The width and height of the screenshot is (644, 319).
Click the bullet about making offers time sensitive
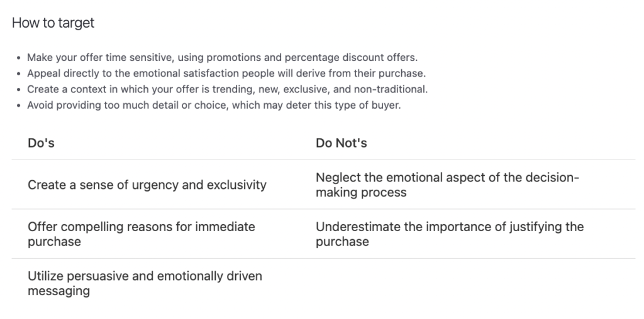pyautogui.click(x=221, y=58)
